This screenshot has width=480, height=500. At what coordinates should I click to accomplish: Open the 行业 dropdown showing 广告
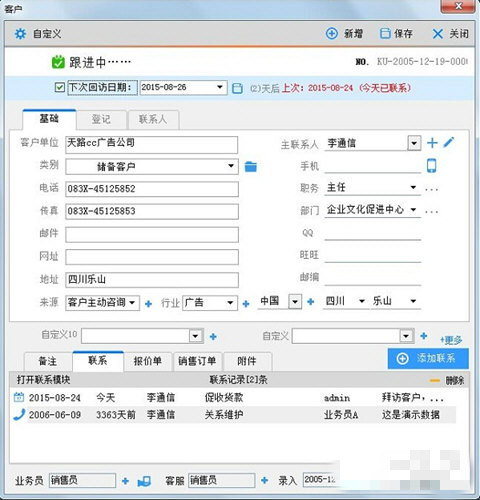point(230,303)
